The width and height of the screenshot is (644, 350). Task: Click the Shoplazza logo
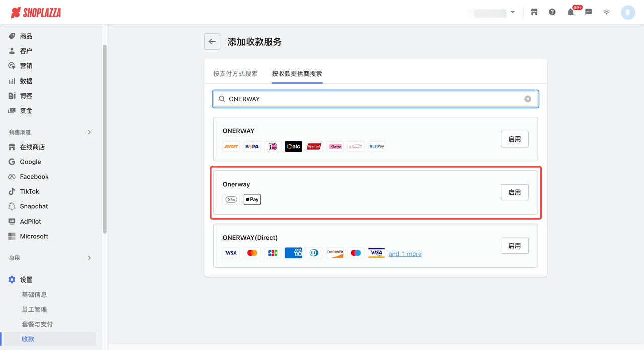[x=35, y=12]
